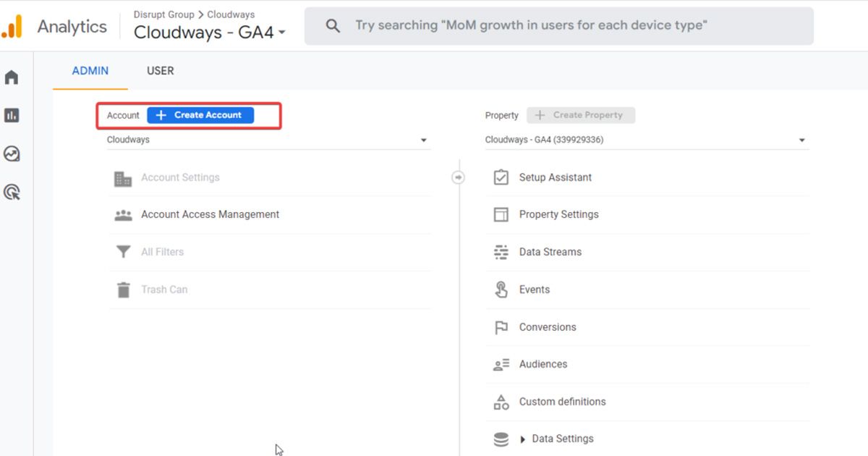Click the Create Property button
Screen dimensions: 868x456
click(x=581, y=115)
